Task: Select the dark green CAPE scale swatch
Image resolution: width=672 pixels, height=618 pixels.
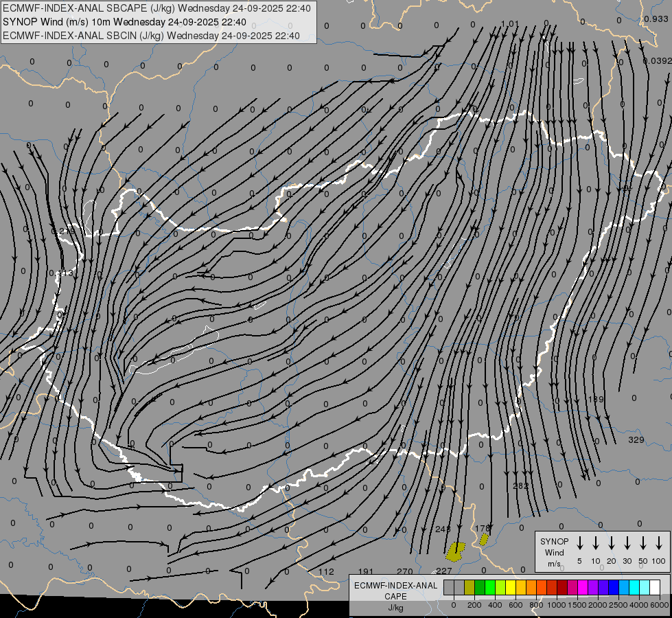Action: click(480, 587)
